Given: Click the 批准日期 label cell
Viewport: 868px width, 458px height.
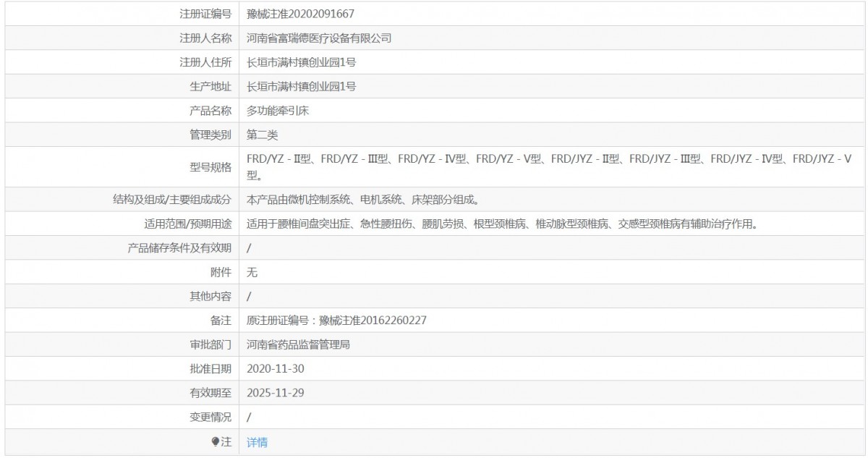Looking at the screenshot, I should [x=121, y=369].
